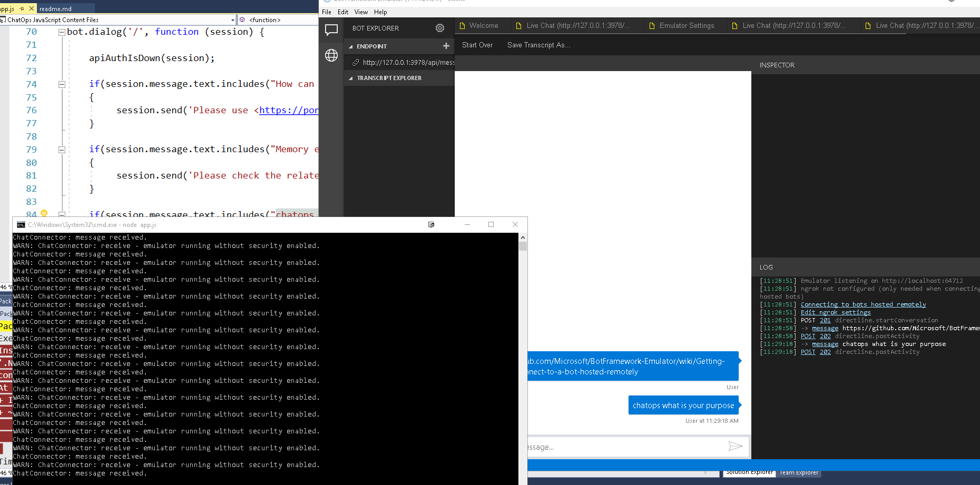This screenshot has height=485, width=980.
Task: Open conversations panel via chat bubble icon
Action: (x=331, y=30)
